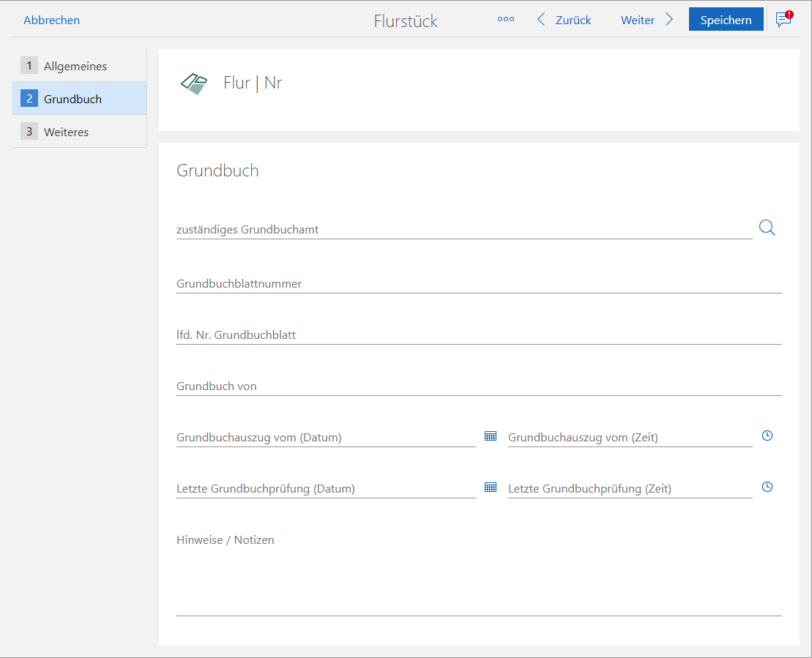Save using the Speichern button
The height and width of the screenshot is (658, 812).
tap(726, 20)
